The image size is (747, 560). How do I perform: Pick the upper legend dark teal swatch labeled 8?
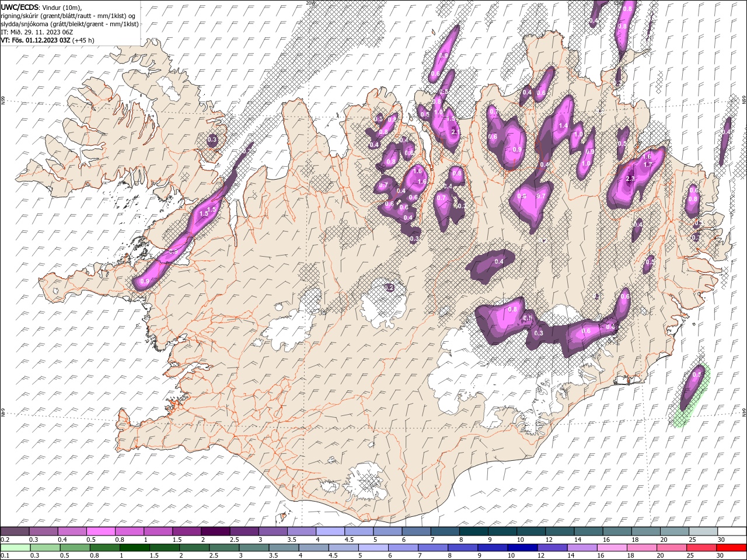[x=474, y=531]
